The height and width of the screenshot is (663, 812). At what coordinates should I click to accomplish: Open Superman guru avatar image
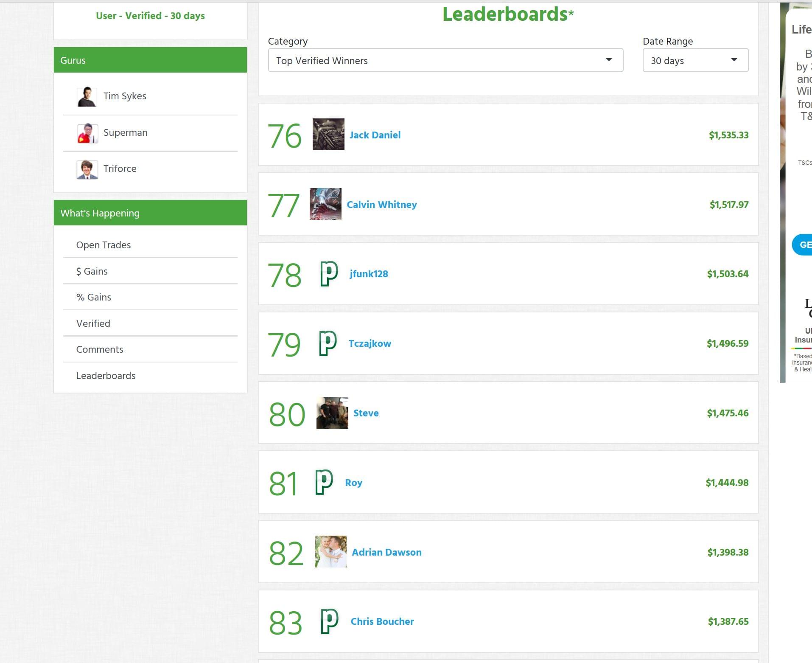[x=87, y=133]
